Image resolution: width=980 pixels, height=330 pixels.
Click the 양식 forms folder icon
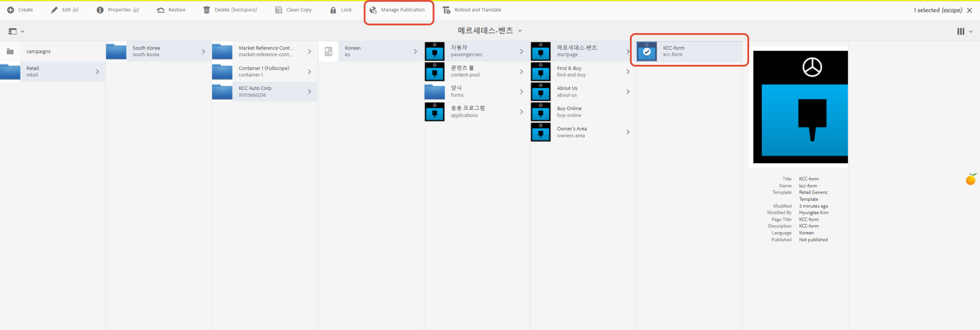tap(434, 92)
